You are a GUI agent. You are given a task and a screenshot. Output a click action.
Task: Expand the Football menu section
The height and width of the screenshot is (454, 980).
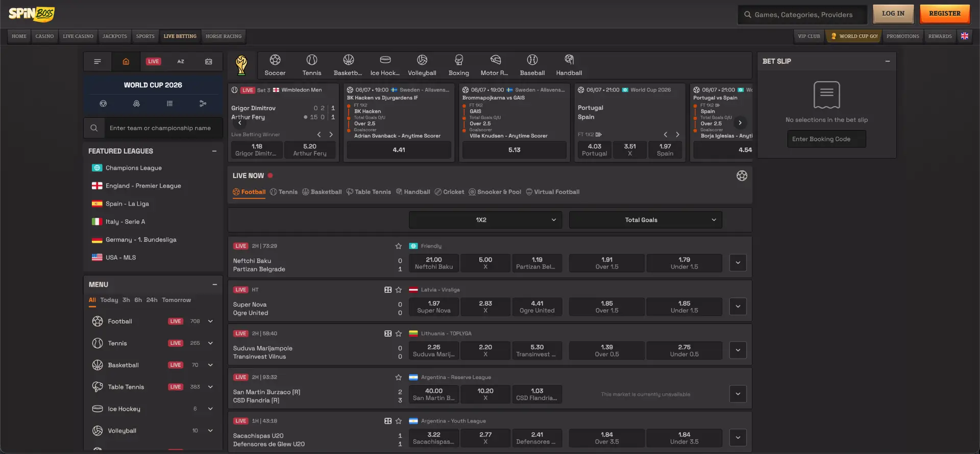[210, 321]
